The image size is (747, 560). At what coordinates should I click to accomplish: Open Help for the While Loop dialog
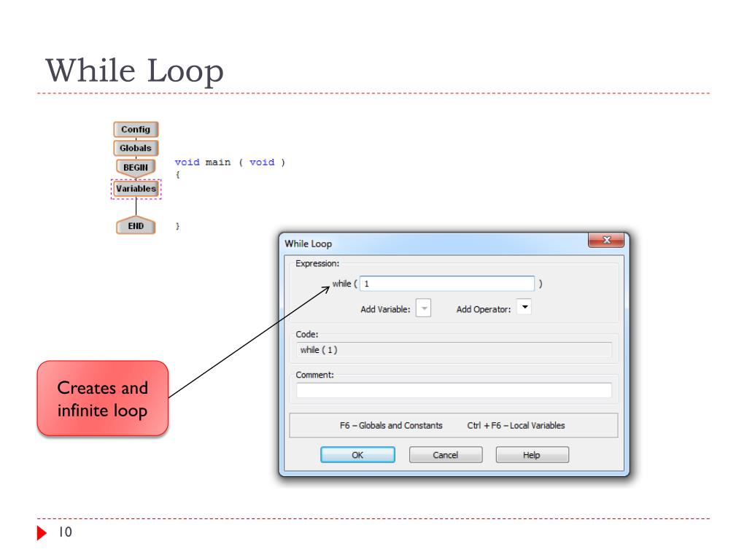[532, 455]
